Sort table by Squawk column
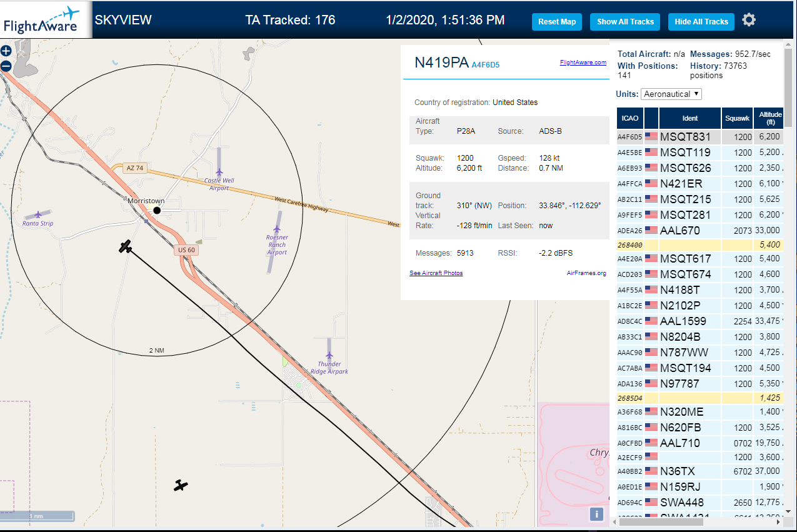This screenshot has width=797, height=532. [x=737, y=118]
